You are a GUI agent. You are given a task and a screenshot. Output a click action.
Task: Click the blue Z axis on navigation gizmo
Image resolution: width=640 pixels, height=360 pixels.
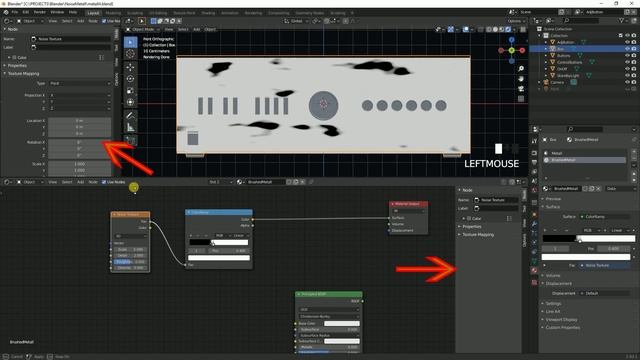point(511,40)
